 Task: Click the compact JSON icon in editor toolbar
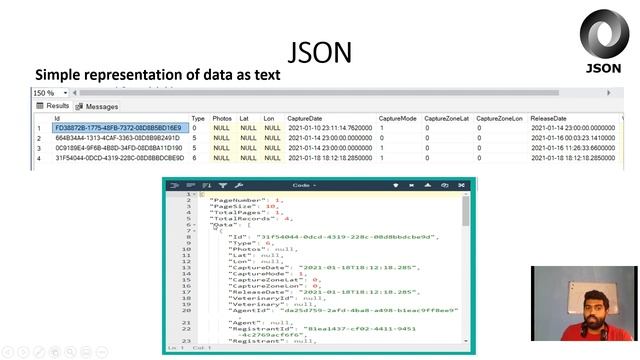pyautogui.click(x=191, y=185)
